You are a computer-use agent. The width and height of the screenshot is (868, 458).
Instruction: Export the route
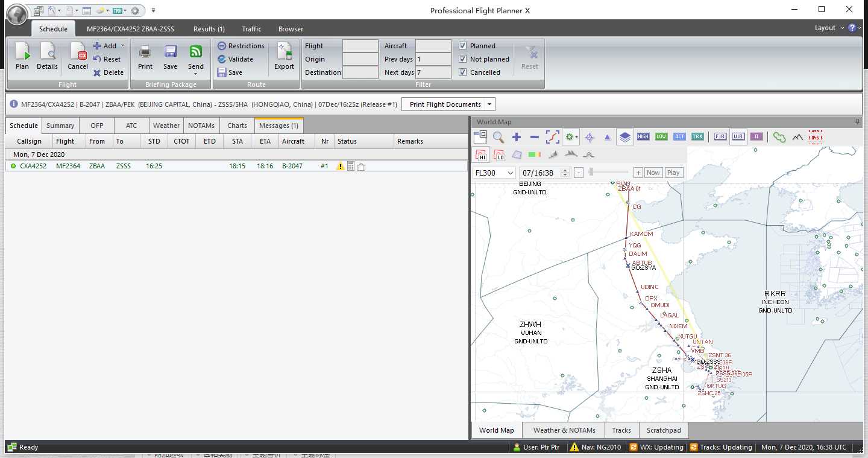tap(284, 56)
